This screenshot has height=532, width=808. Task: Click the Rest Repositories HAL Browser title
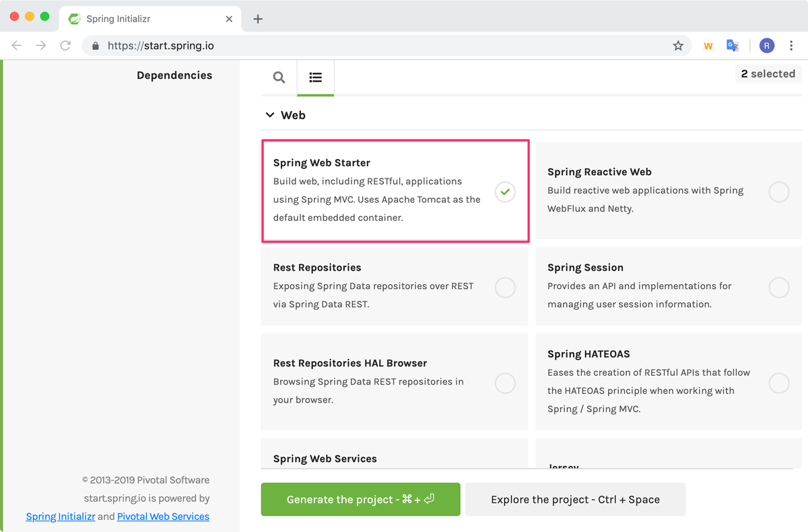tap(350, 363)
